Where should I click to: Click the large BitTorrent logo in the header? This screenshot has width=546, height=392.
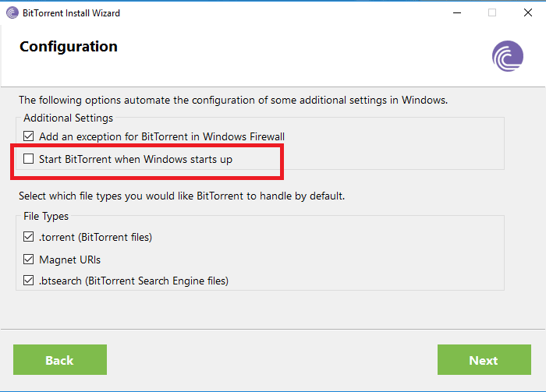pos(507,56)
